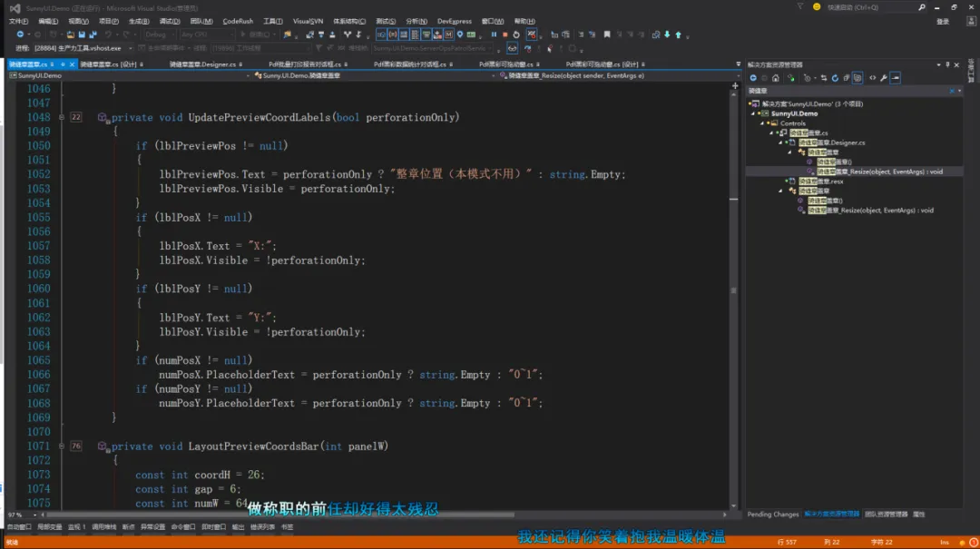980x549 pixels.
Task: Clear the Solution Explorer search box
Action: [x=952, y=91]
